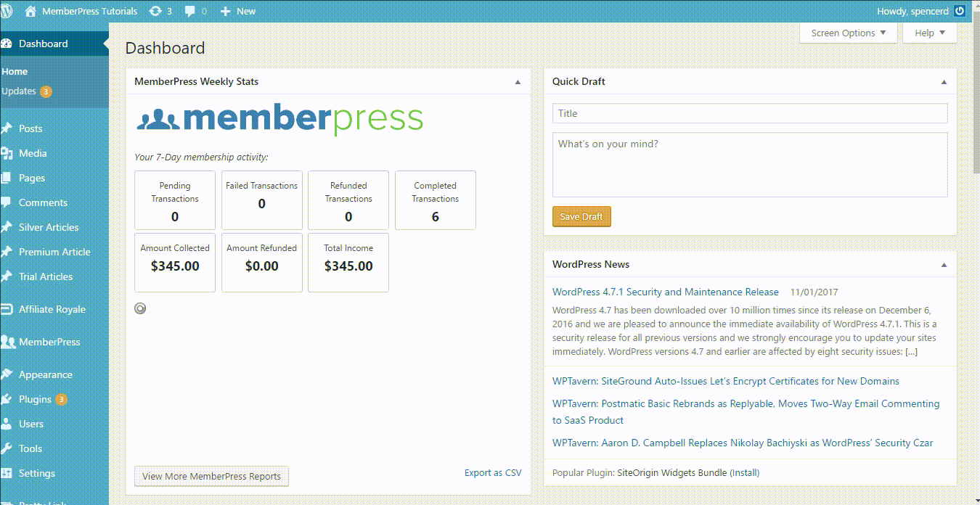Click the Total Income $345.00 box
The height and width of the screenshot is (505, 980).
tap(348, 263)
